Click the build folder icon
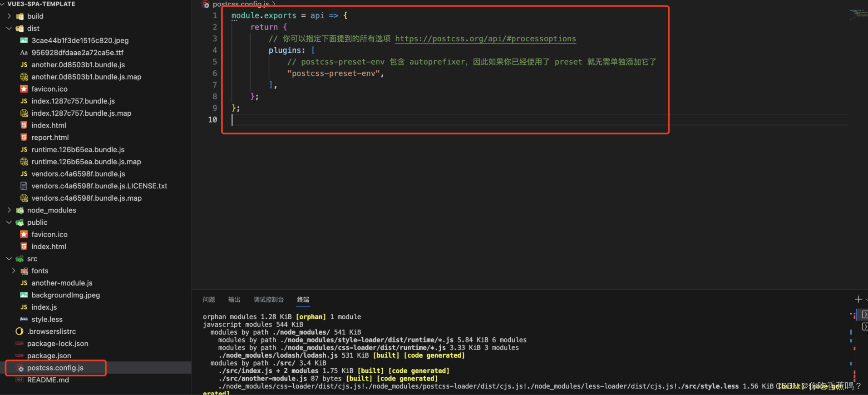This screenshot has height=395, width=868. point(20,16)
